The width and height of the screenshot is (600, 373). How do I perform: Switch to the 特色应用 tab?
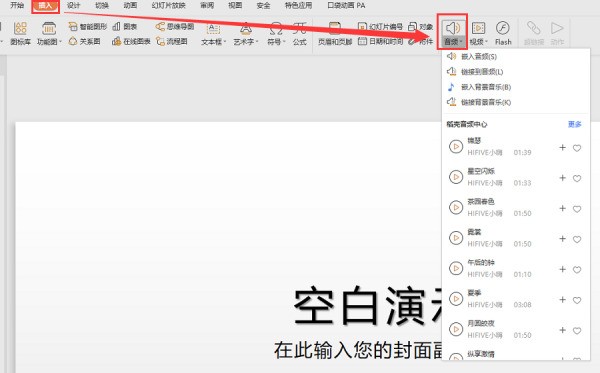(298, 5)
